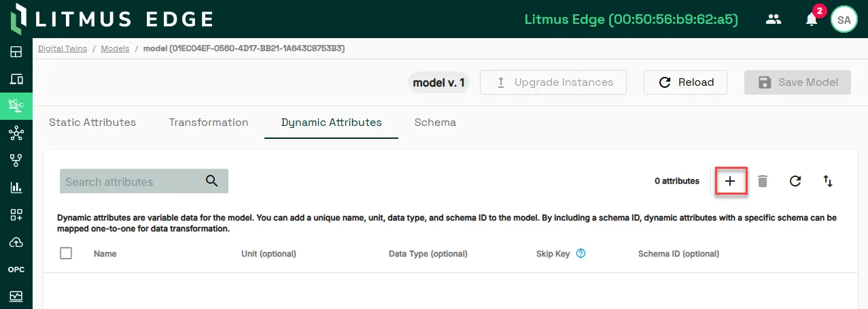The height and width of the screenshot is (309, 868).
Task: Open the Integration branch sidebar icon
Action: tap(16, 160)
